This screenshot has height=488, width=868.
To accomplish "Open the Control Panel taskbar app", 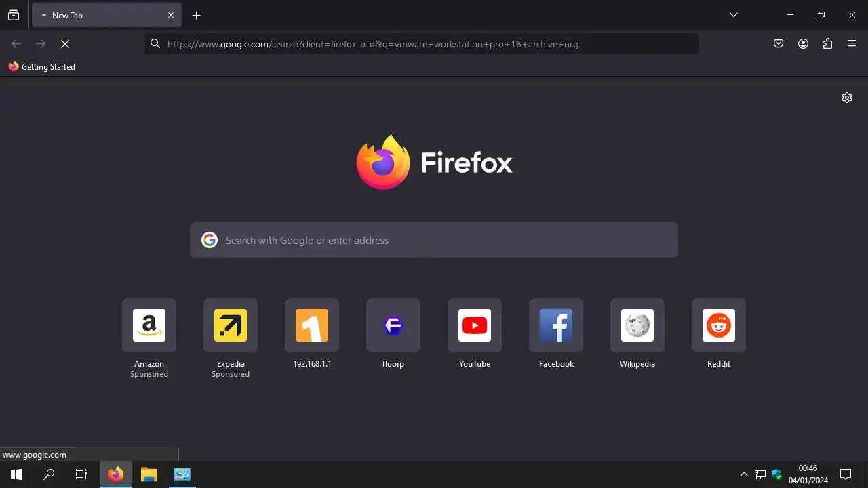I will (x=182, y=474).
